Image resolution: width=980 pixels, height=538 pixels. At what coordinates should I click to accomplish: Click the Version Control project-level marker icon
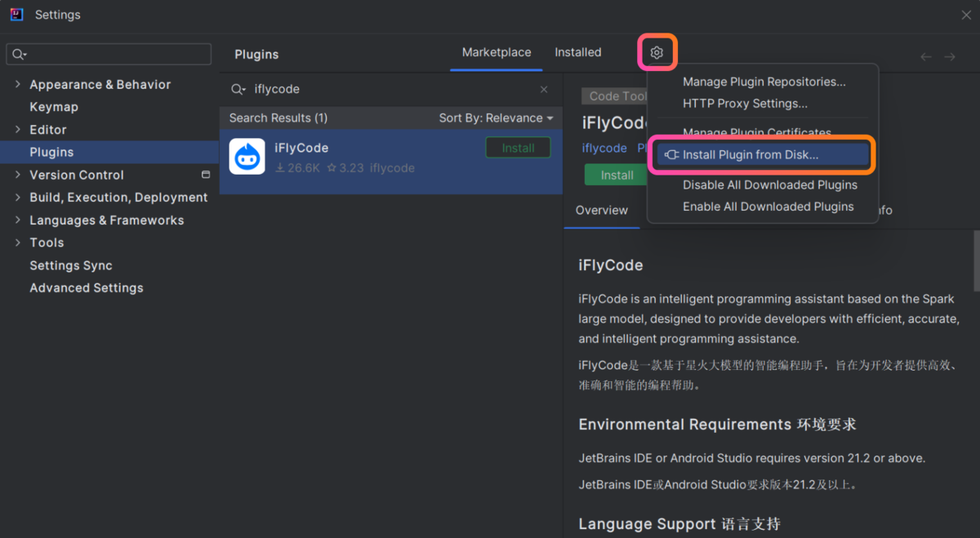206,175
